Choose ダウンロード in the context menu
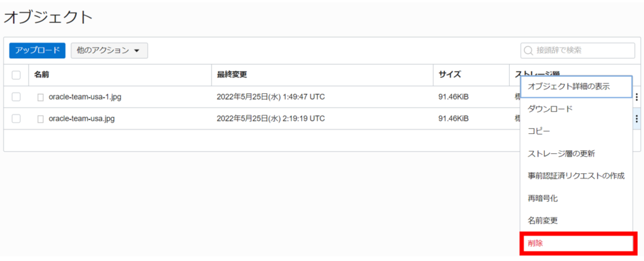 point(550,109)
